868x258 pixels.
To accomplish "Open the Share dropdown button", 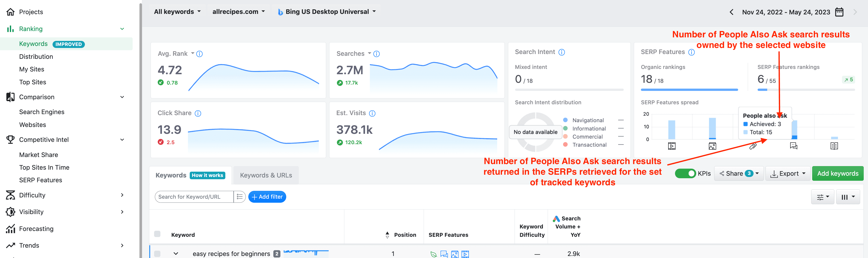I will [x=739, y=173].
